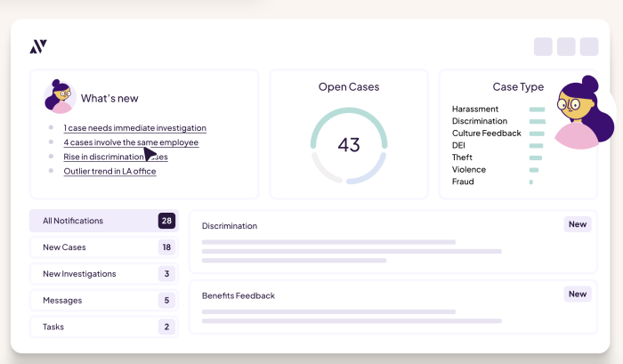The image size is (623, 364).
Task: Click the avatar icon beside What's new
Action: click(x=60, y=96)
